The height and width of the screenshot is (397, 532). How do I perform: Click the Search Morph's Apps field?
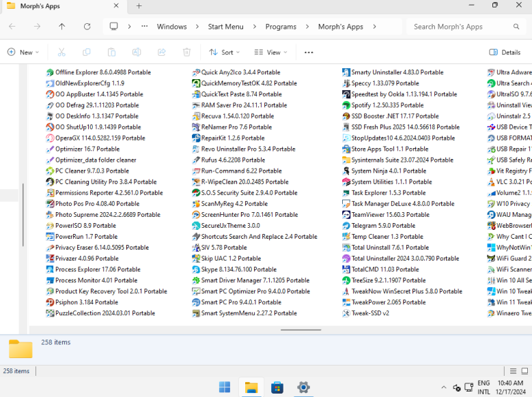click(x=466, y=27)
